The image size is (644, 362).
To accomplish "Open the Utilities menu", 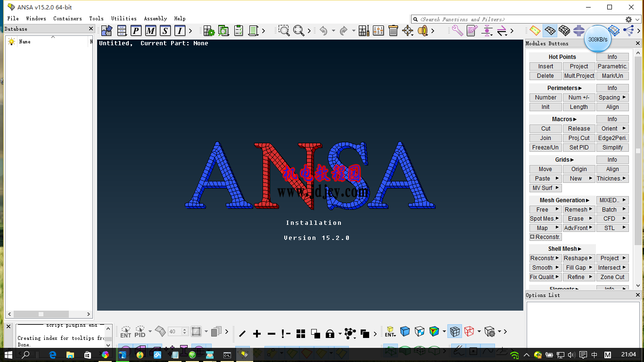I will click(x=124, y=19).
